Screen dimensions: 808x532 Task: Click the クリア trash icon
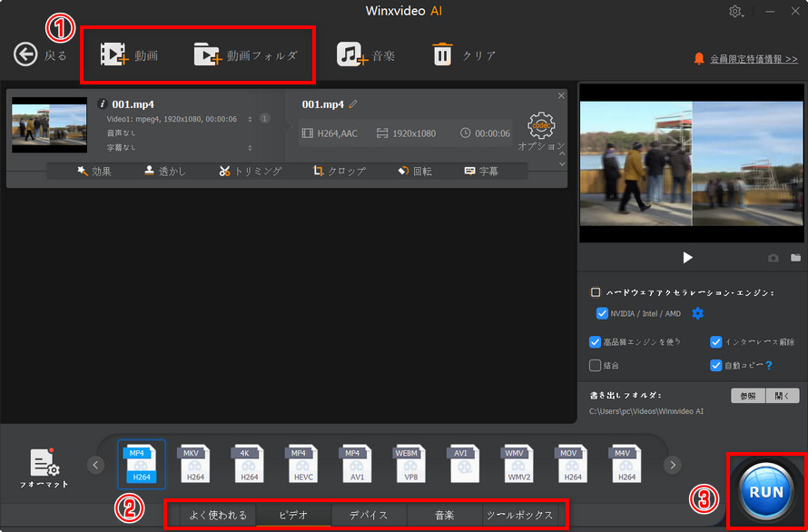[442, 54]
